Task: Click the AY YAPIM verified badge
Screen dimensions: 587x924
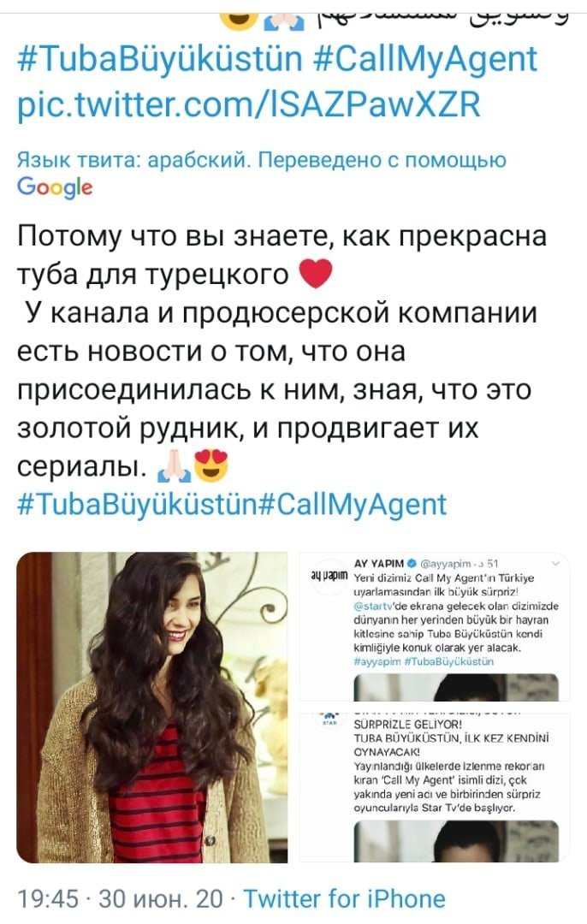Action: pyautogui.click(x=412, y=563)
